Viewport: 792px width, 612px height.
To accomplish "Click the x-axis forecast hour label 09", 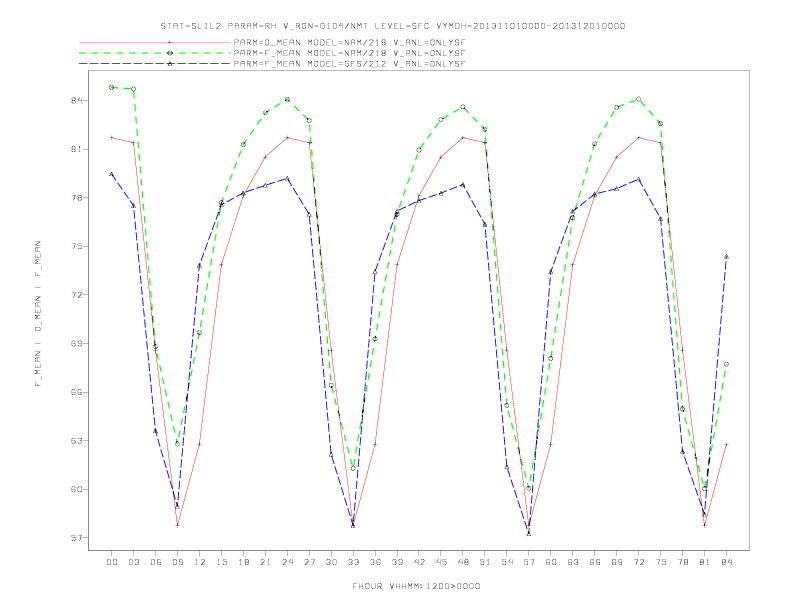I will [x=177, y=562].
